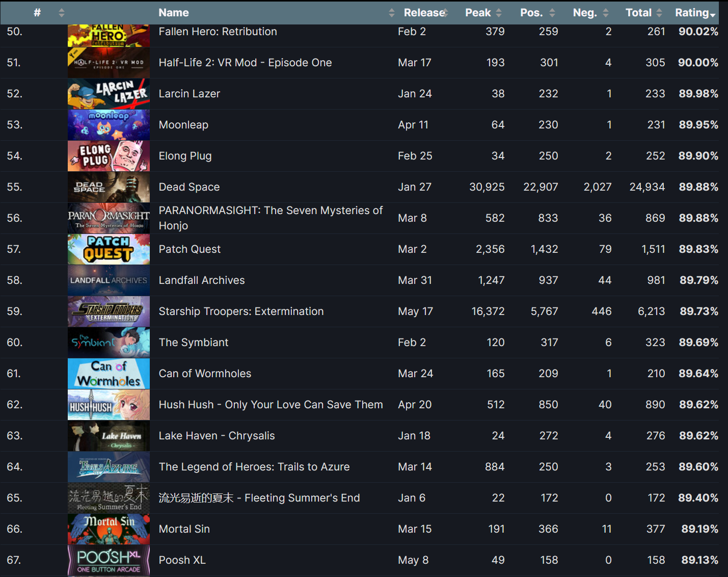Click the Apr 11 release date for Moonleap
This screenshot has width=728, height=577.
413,125
